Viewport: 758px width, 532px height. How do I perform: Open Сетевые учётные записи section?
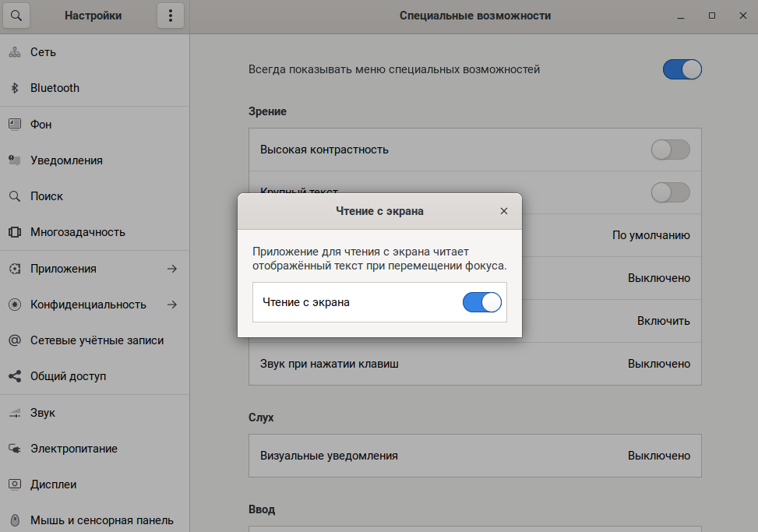pyautogui.click(x=97, y=340)
